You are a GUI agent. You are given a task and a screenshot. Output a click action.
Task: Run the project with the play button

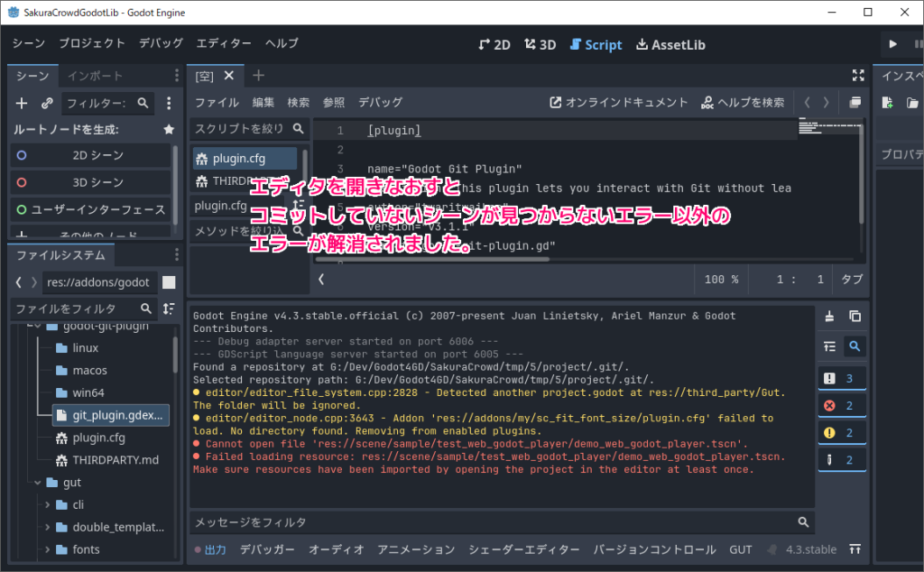coord(892,43)
